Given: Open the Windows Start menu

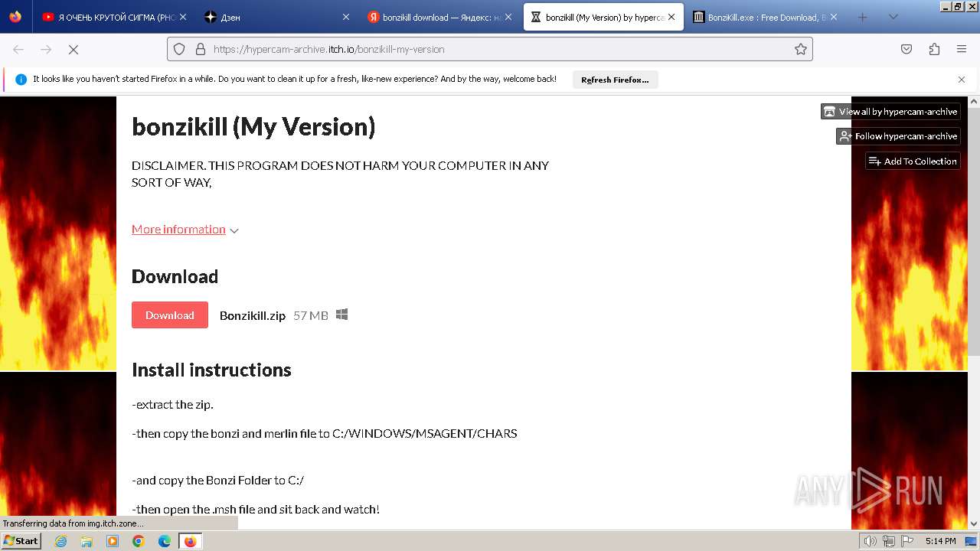Looking at the screenshot, I should click(x=21, y=541).
